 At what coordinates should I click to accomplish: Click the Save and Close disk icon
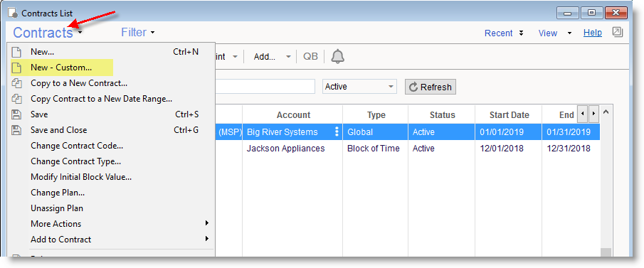16,130
